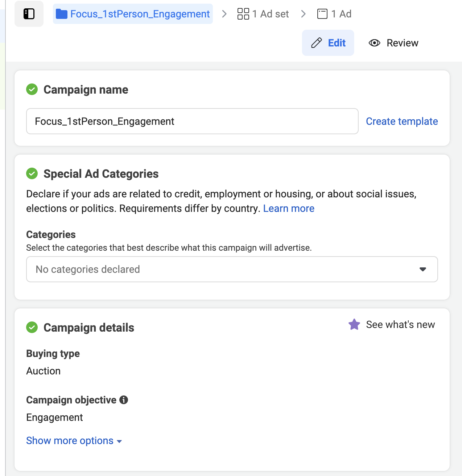The image size is (462, 476).
Task: Click the Campaign name green checkmark
Action: (32, 89)
